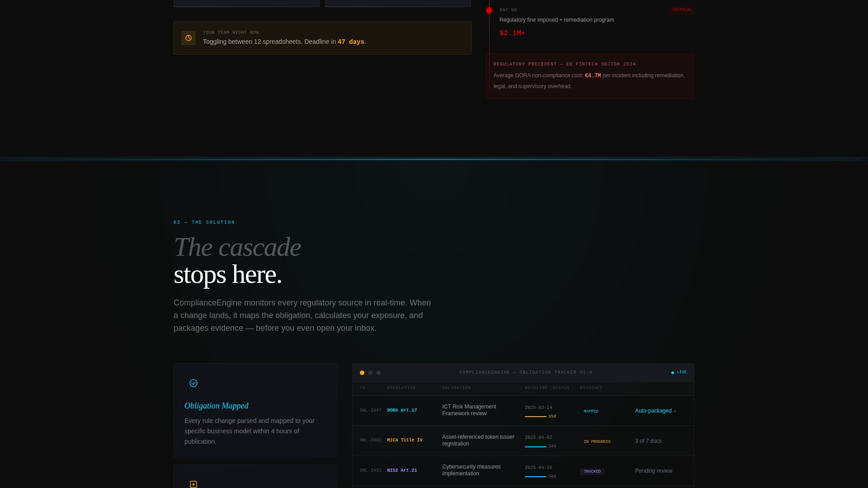
Task: Click the MAPPED status badge
Action: [x=591, y=411]
